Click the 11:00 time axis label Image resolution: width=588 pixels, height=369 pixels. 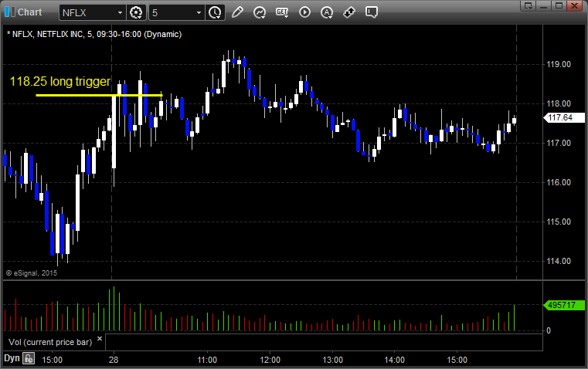pos(207,360)
